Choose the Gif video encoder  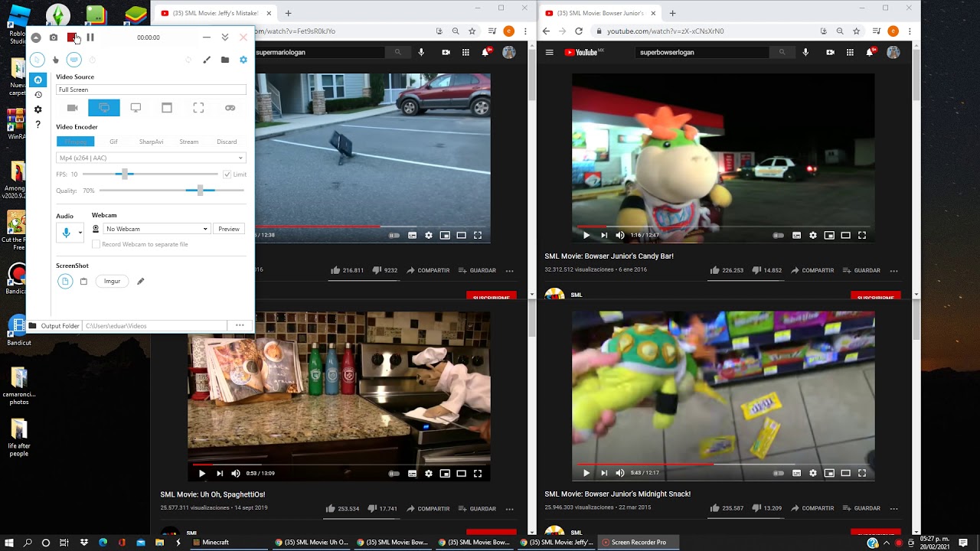pos(113,142)
